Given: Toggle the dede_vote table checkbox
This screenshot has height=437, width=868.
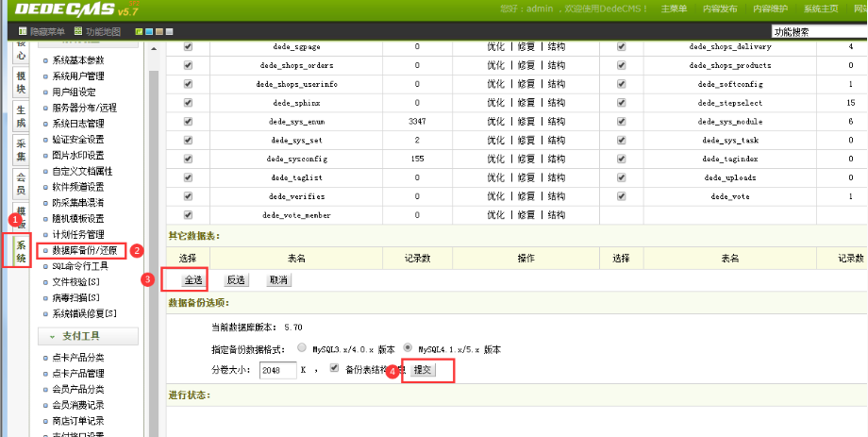Looking at the screenshot, I should tap(621, 196).
